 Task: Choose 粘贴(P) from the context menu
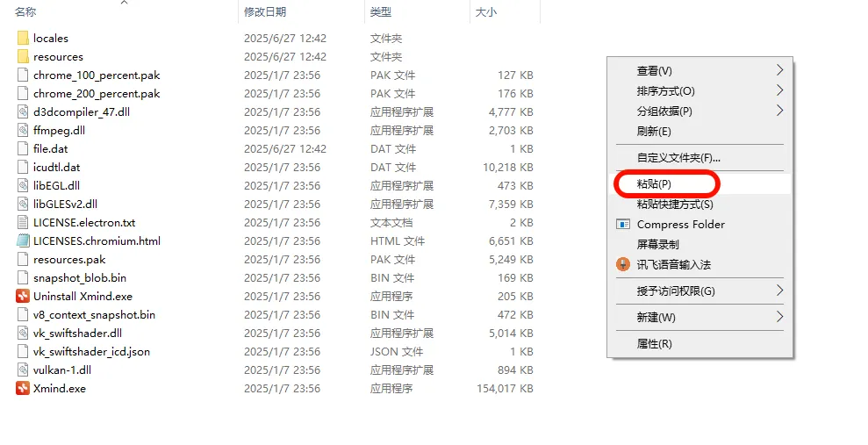click(700, 183)
